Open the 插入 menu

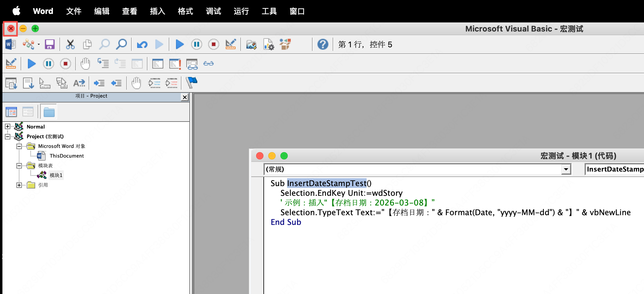(x=158, y=11)
